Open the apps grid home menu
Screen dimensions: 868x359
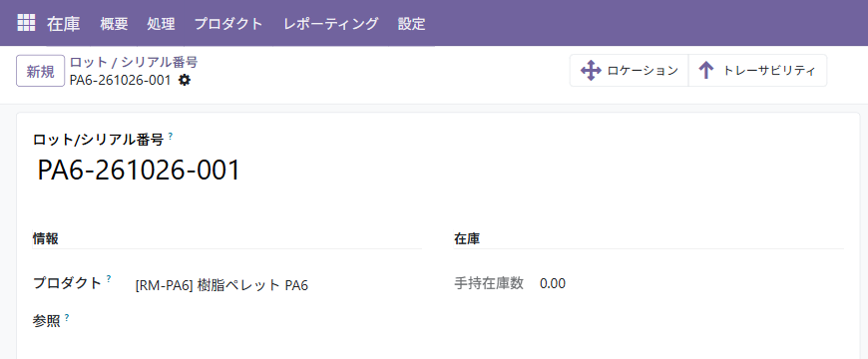[26, 23]
